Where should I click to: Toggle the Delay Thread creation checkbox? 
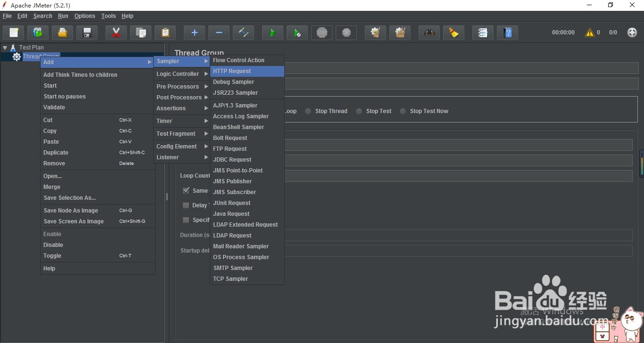pyautogui.click(x=186, y=205)
